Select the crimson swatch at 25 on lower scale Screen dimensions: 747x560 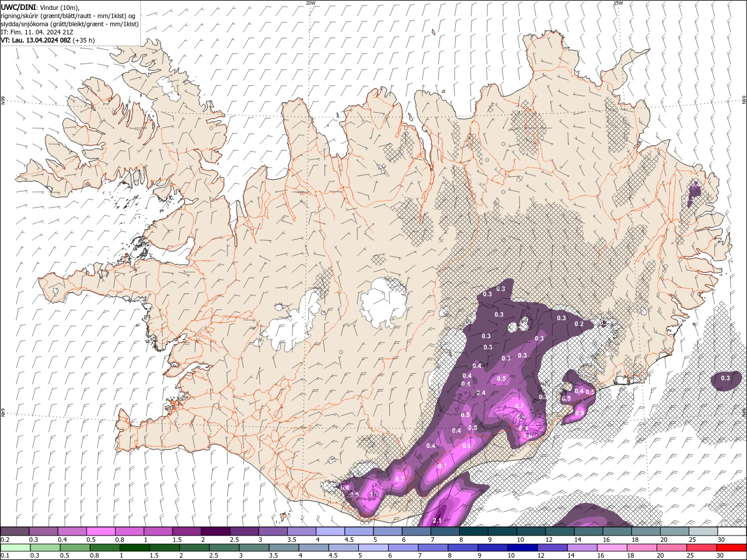click(x=702, y=548)
